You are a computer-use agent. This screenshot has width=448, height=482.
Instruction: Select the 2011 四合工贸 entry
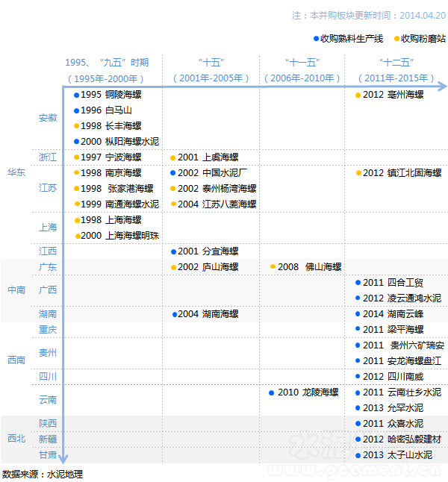pyautogui.click(x=390, y=283)
